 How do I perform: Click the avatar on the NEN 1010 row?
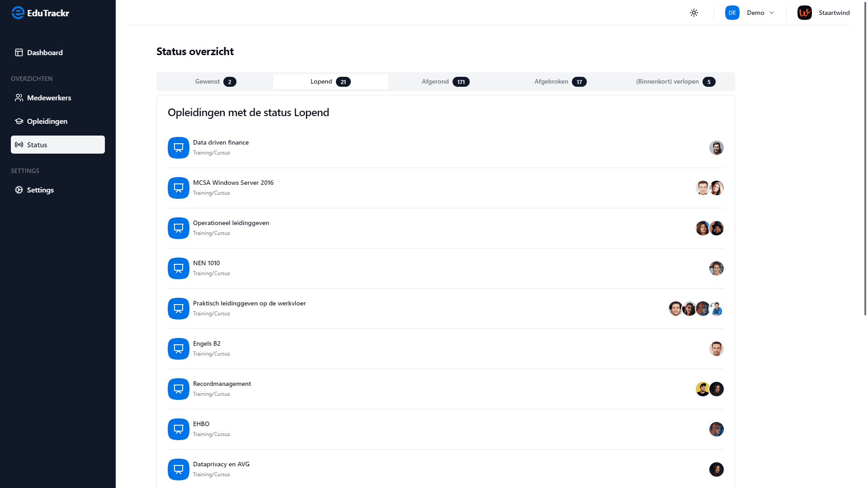coord(716,268)
